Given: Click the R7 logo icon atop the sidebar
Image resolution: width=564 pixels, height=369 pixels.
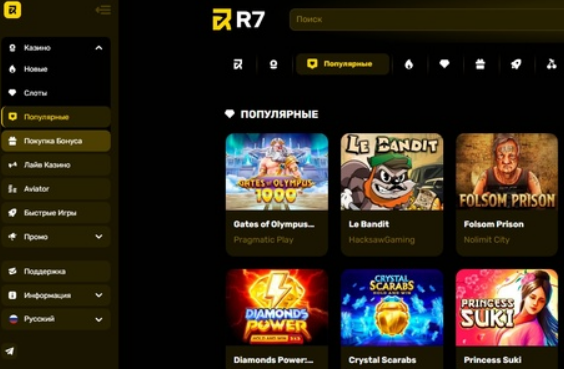Looking at the screenshot, I should pos(12,9).
